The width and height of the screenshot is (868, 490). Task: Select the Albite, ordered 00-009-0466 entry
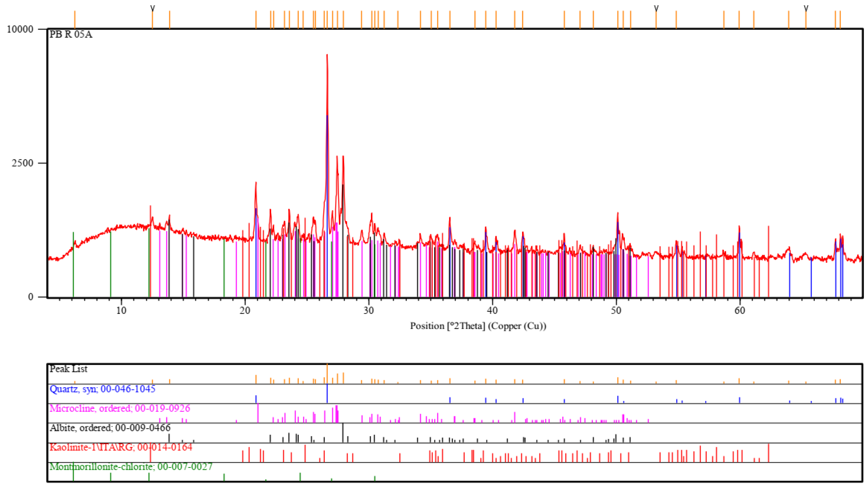click(110, 428)
